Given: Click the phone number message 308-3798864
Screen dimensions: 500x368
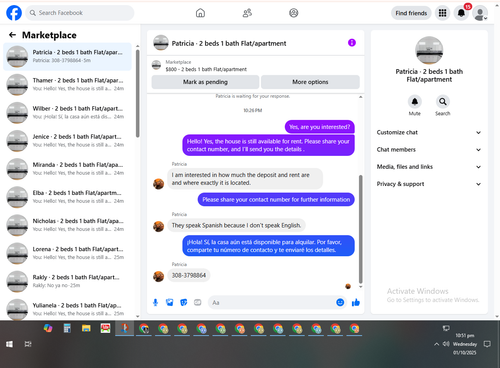Looking at the screenshot, I should coord(189,275).
